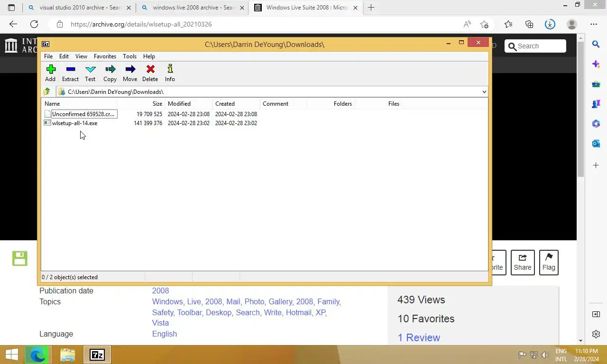Screen dimensions: 607x364
Task: Open Edge profile avatar
Action: [x=572, y=24]
